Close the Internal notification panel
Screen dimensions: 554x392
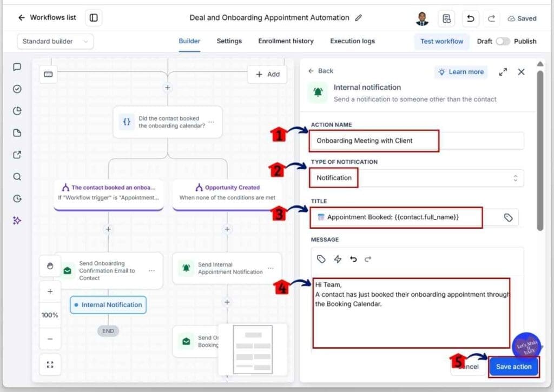click(521, 72)
